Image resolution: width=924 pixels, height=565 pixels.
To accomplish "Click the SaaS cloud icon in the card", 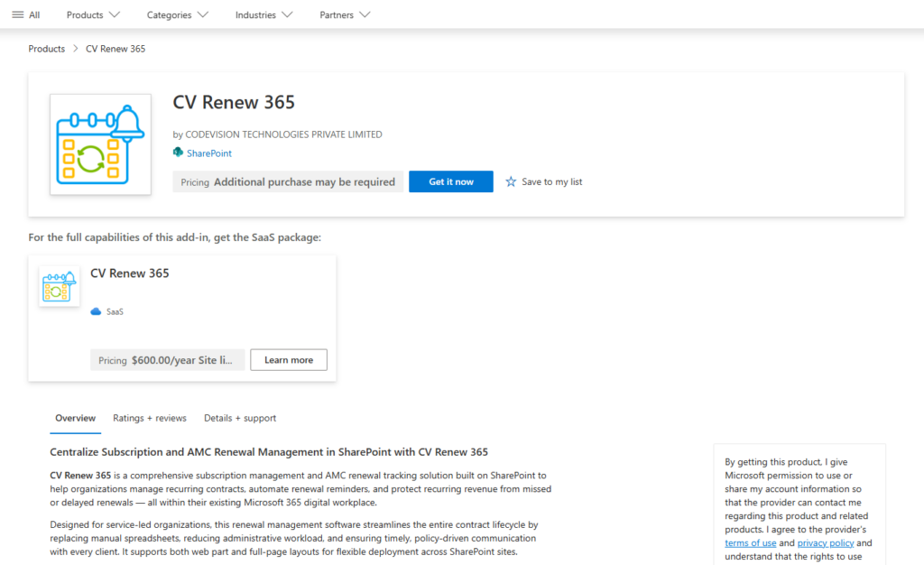I will tap(96, 311).
